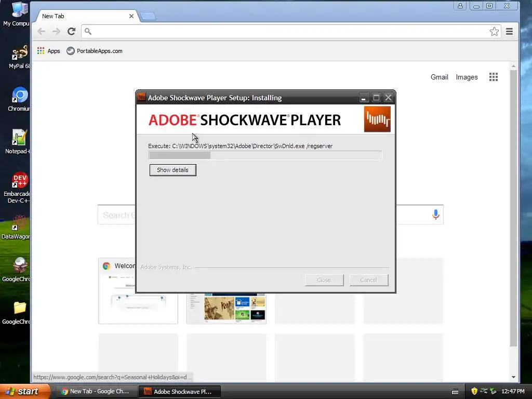532x399 pixels.
Task: Click Chrome's back arrow
Action: 42,32
